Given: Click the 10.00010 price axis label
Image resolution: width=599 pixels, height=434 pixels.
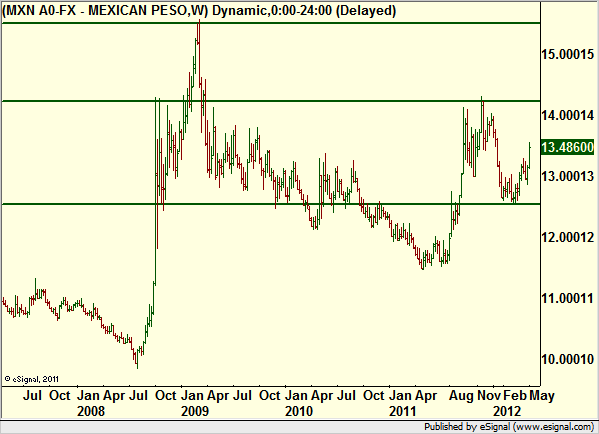Looking at the screenshot, I should [x=568, y=359].
